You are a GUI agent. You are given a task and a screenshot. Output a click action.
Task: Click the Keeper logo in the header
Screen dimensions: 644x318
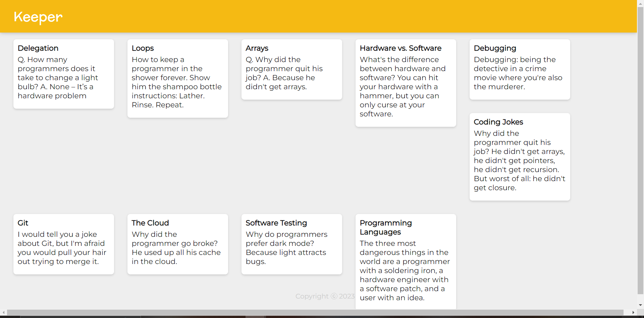[x=38, y=17]
